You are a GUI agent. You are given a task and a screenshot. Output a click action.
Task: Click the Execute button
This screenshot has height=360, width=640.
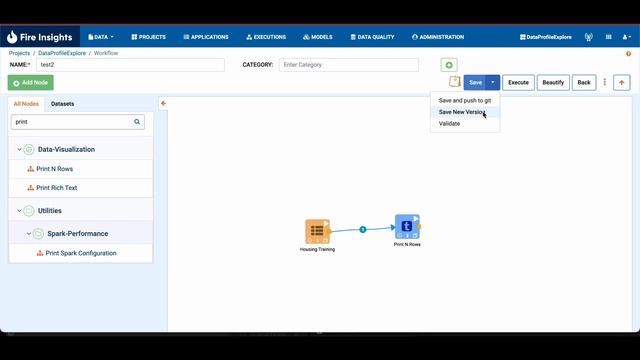[x=518, y=82]
